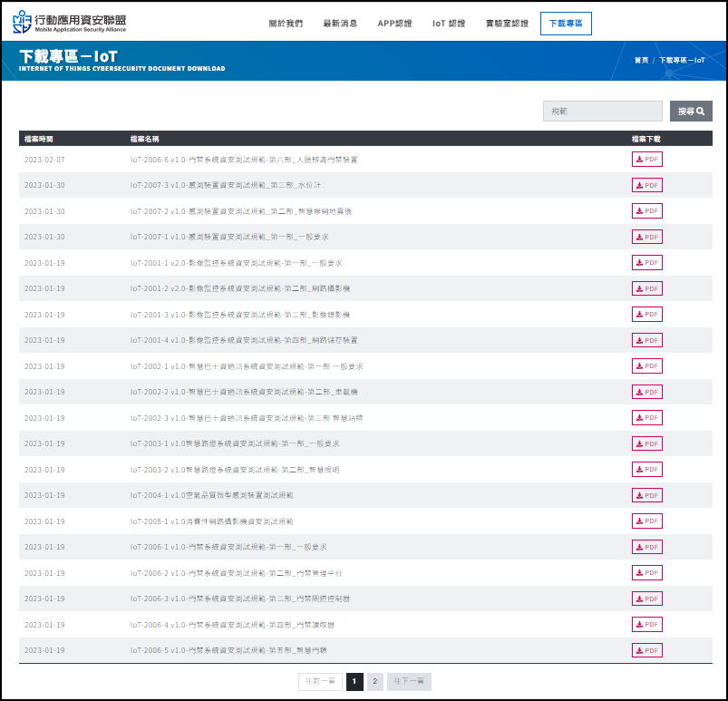The height and width of the screenshot is (701, 728).
Task: Select the IoT-2004-1 v1.0 file name
Action: coord(212,495)
